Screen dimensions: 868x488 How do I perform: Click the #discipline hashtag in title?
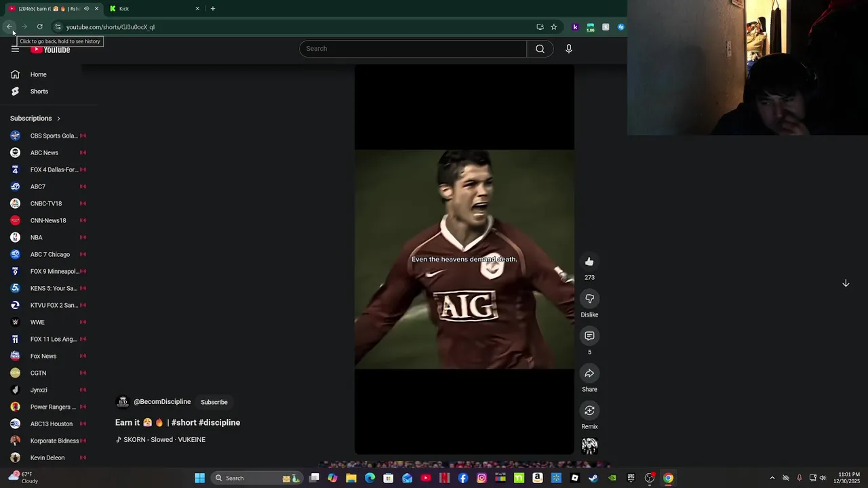(x=219, y=423)
